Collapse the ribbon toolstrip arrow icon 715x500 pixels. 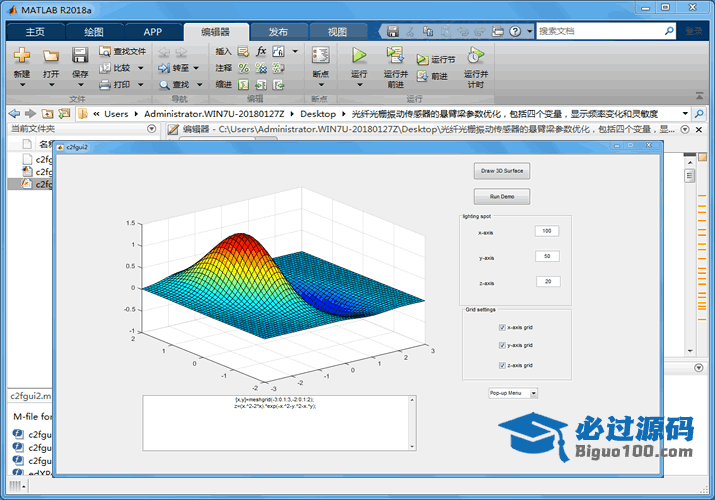(x=699, y=96)
